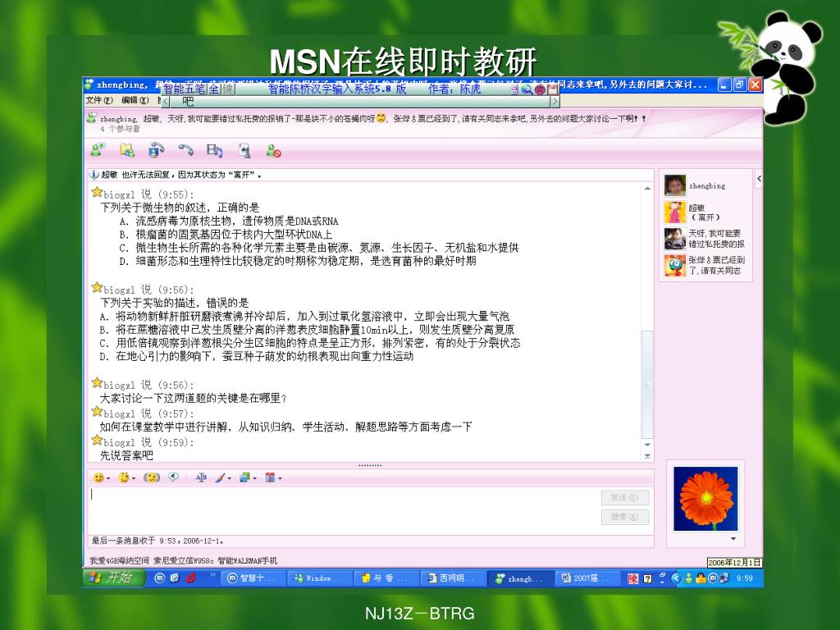This screenshot has width=840, height=630.
Task: Expand brush options dropdown arrow
Action: tap(230, 478)
